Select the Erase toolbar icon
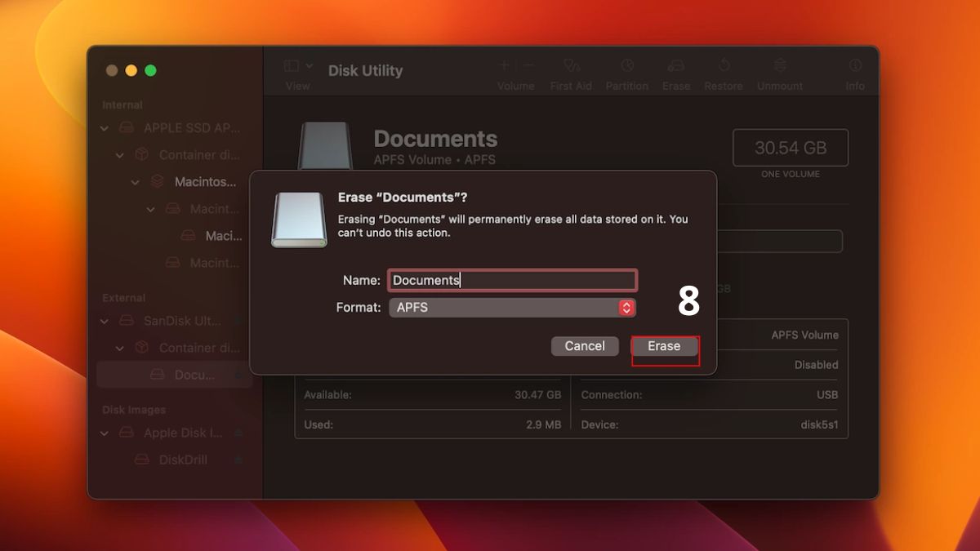The image size is (980, 551). (x=676, y=65)
